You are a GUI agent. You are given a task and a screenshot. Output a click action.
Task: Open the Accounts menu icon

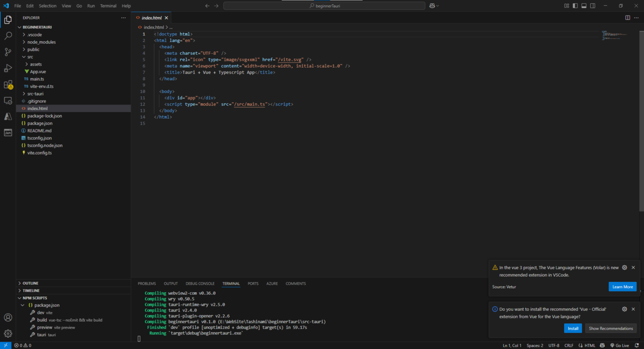pos(8,318)
